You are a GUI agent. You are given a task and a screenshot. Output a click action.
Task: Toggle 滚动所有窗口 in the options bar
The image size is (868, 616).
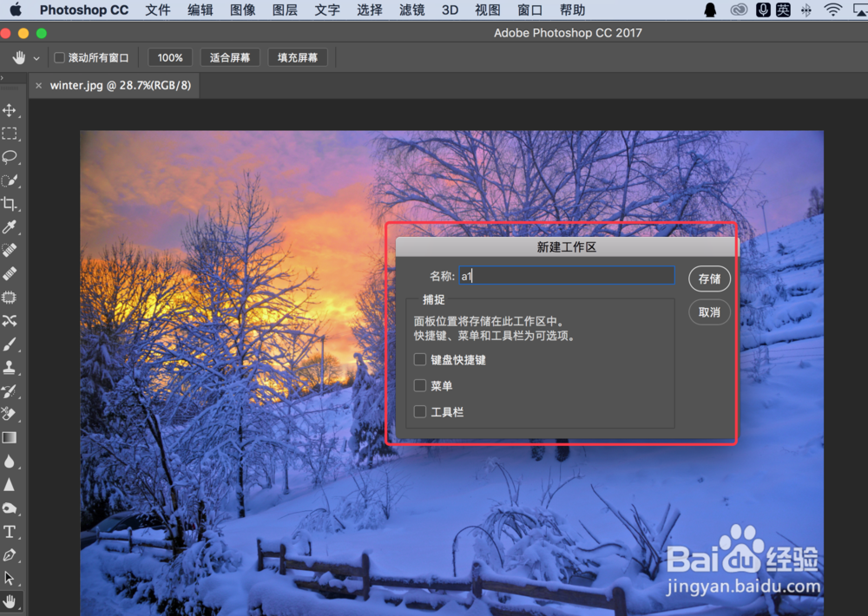point(58,56)
